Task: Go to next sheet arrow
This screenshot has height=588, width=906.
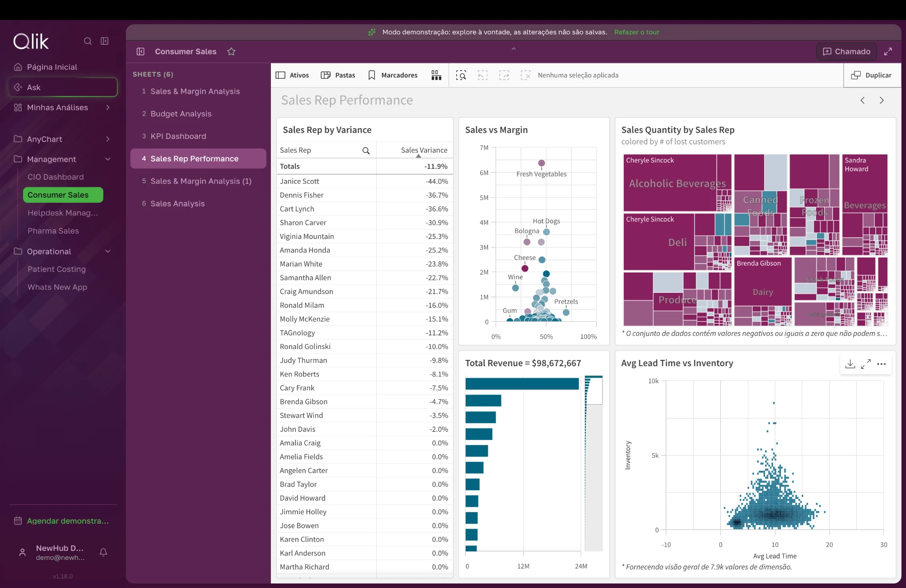Action: pyautogui.click(x=882, y=100)
